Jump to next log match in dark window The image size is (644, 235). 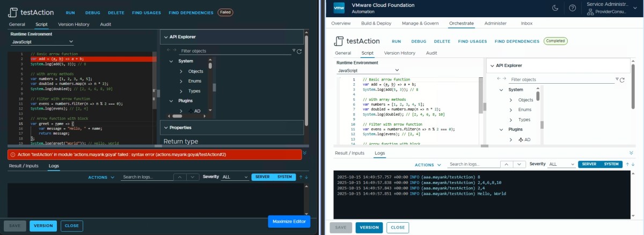[x=193, y=177]
